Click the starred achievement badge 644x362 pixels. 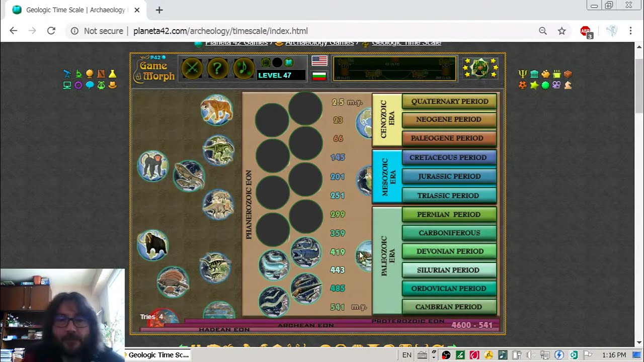(x=480, y=68)
